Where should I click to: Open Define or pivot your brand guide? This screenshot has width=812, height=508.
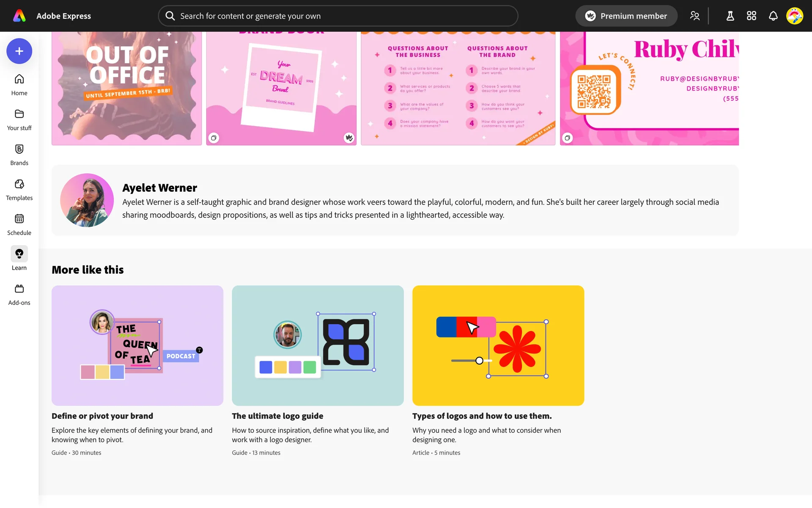click(x=102, y=416)
